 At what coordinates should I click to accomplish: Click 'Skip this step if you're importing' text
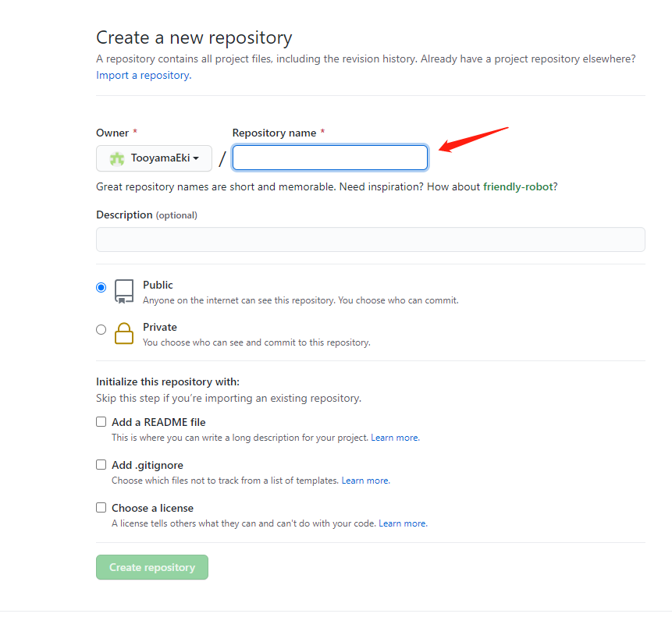point(229,398)
